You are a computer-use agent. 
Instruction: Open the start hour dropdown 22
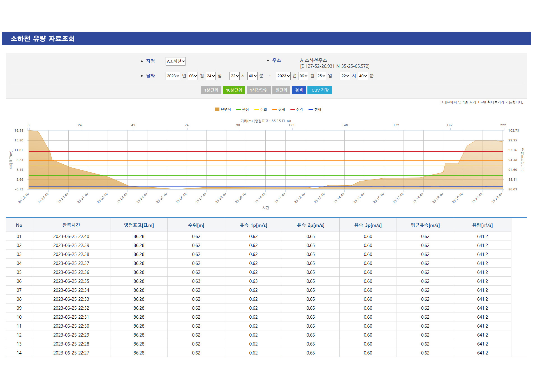pos(235,76)
